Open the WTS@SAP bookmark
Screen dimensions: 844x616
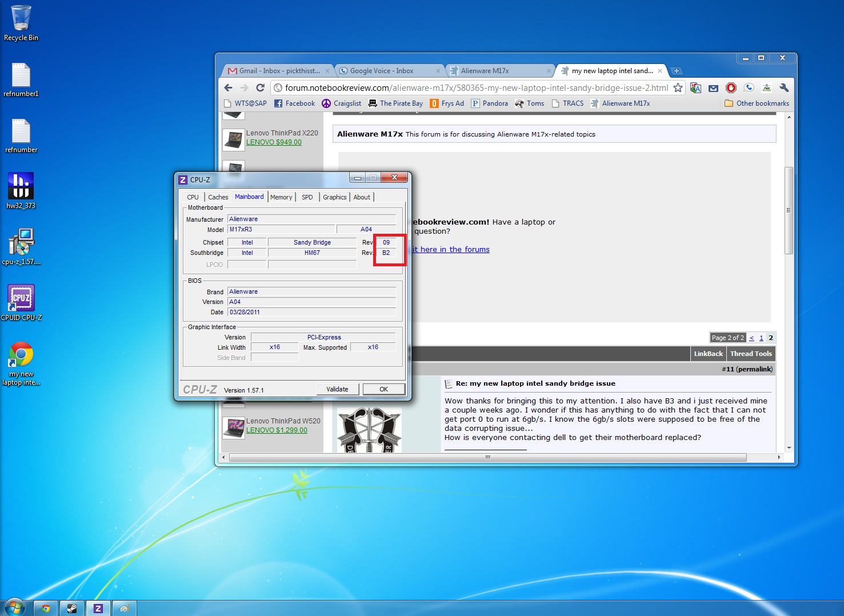tap(245, 103)
